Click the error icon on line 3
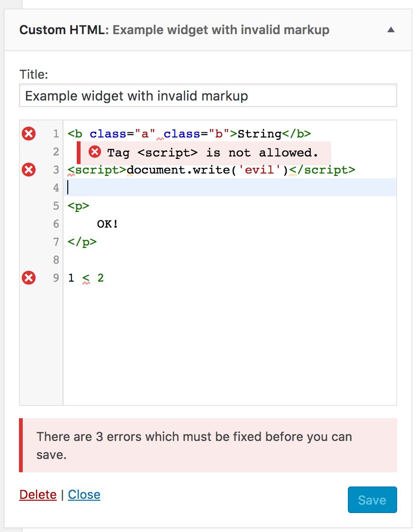This screenshot has height=532, width=418. [28, 170]
